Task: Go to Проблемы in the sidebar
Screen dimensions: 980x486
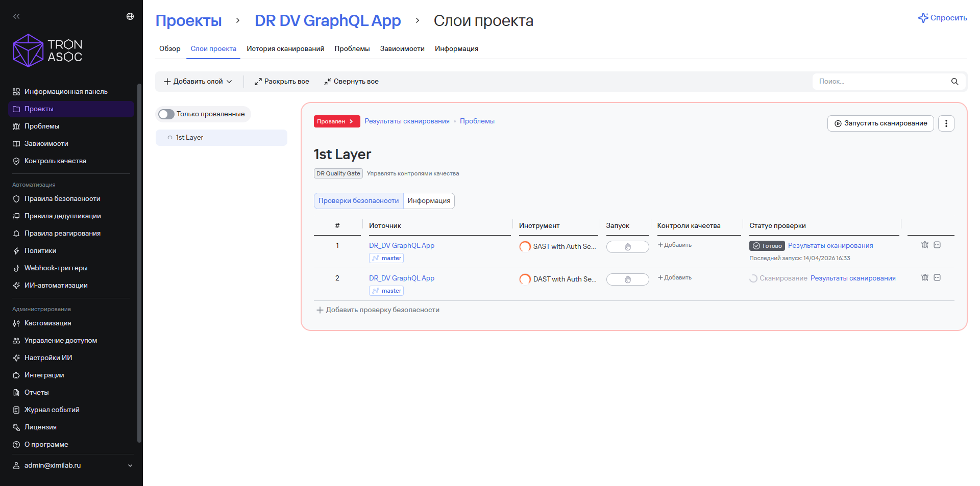Action: click(x=71, y=126)
